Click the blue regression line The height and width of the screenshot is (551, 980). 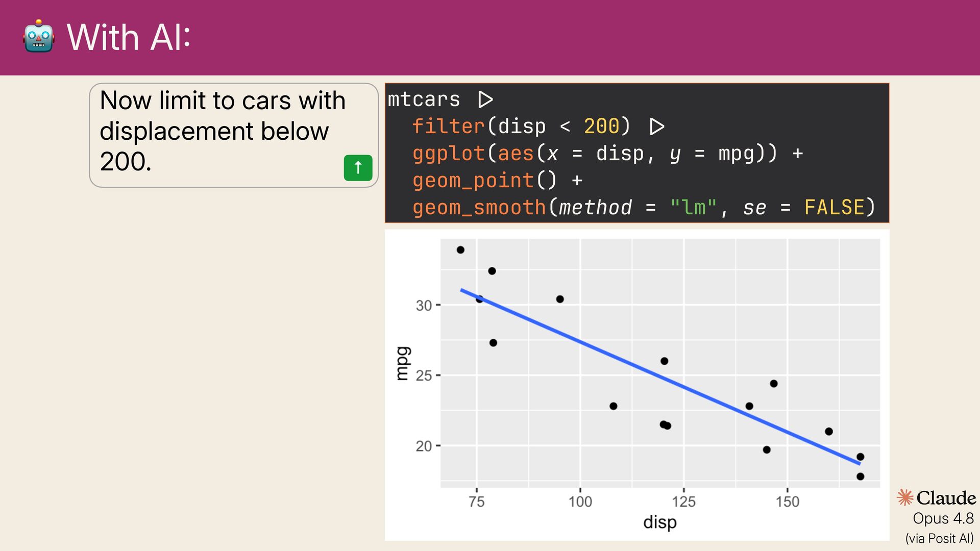(x=660, y=377)
